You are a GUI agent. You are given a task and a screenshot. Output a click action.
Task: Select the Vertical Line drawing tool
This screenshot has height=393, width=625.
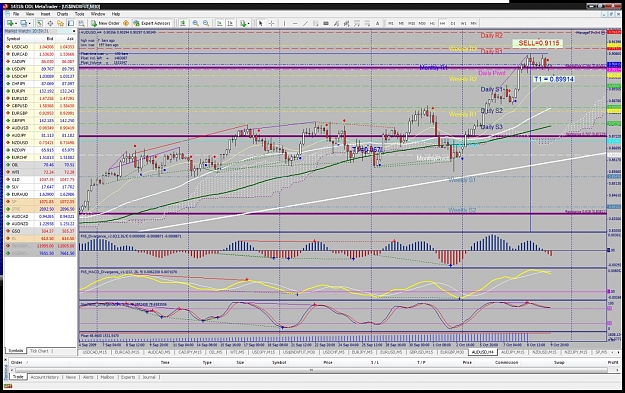point(284,23)
